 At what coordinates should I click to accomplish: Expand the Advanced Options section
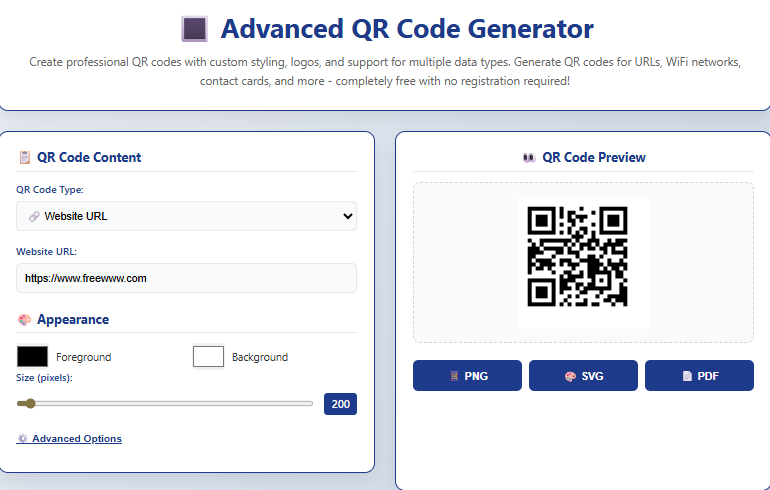coord(76,439)
